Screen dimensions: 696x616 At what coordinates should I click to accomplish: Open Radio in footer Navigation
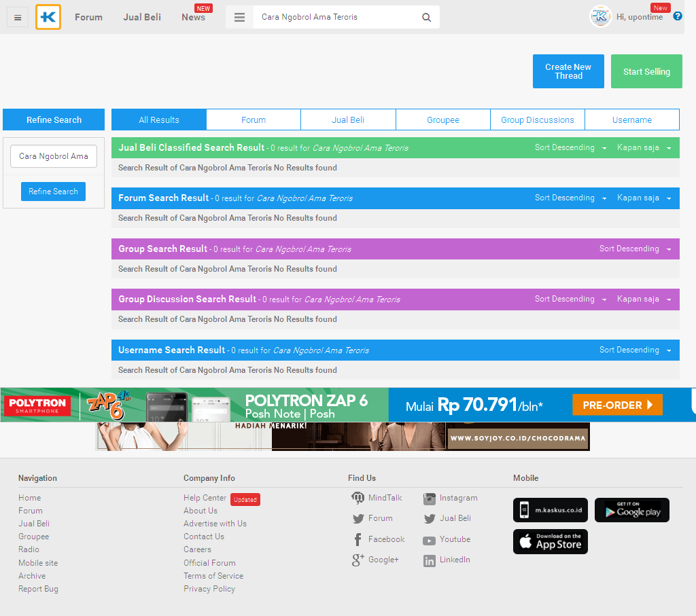click(x=29, y=549)
